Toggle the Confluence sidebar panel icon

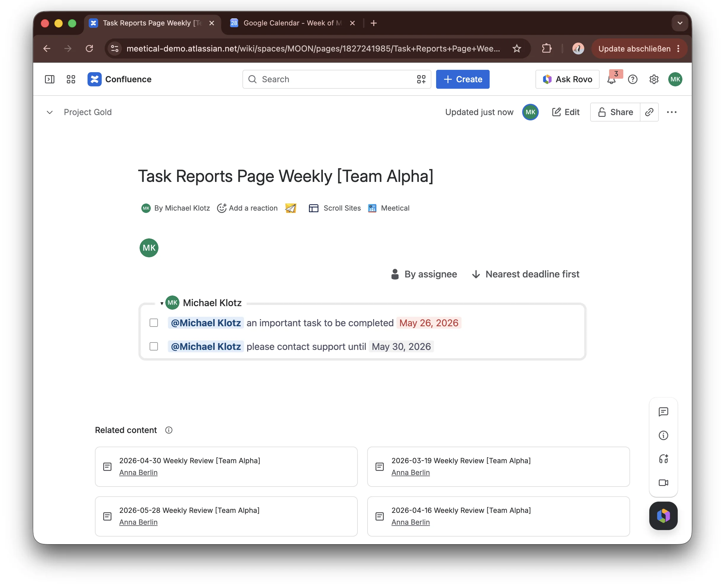click(x=49, y=79)
